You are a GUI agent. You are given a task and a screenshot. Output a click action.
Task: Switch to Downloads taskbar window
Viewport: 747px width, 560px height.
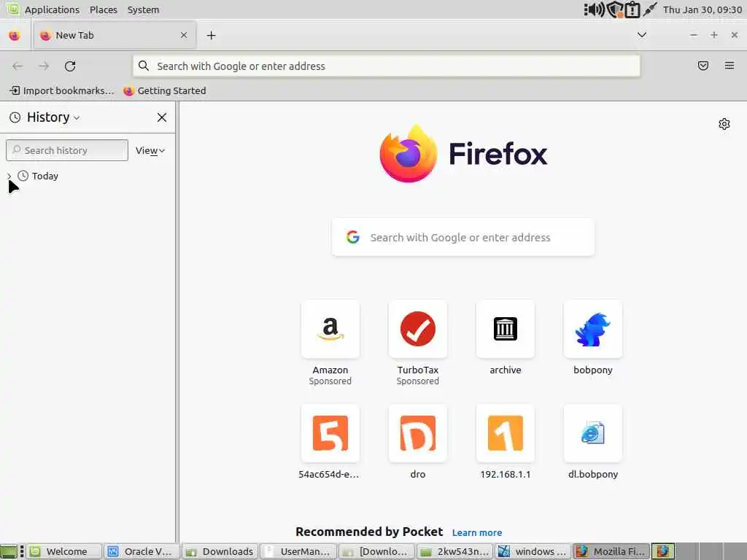[220, 551]
